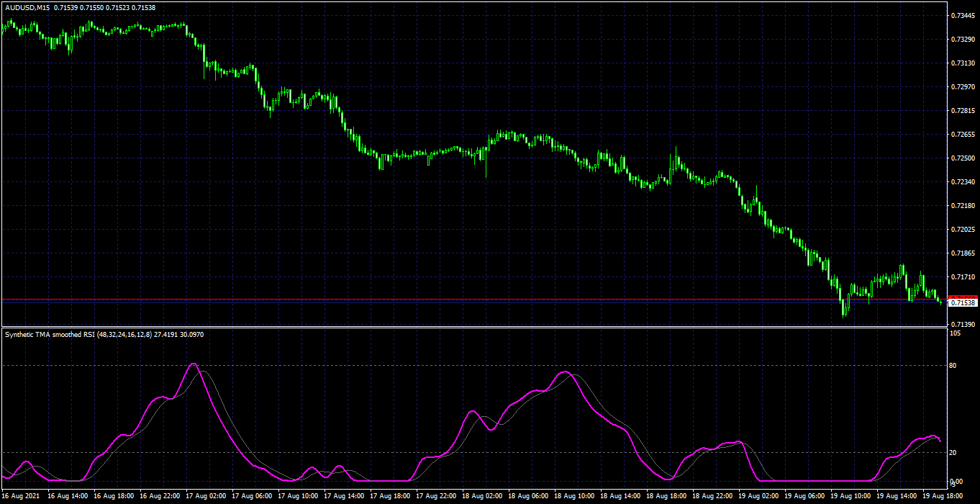Select the 19 Aug 02:00 time label
The image size is (980, 504).
point(758,496)
